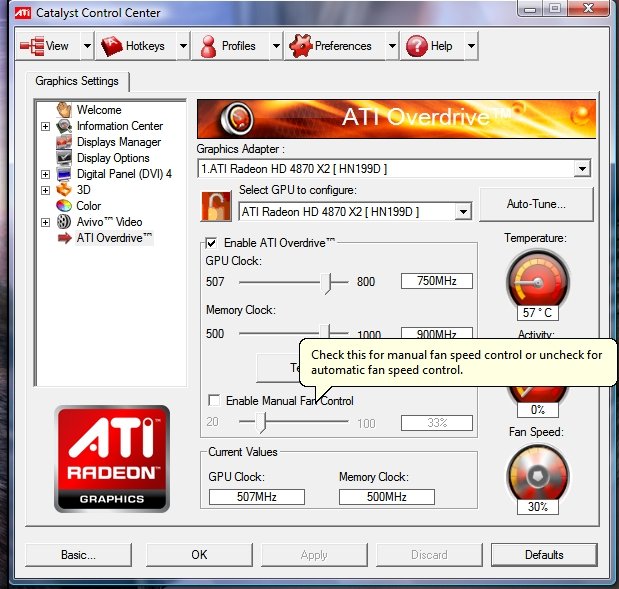This screenshot has width=619, height=589.
Task: Select the Graphics Settings tab
Action: (x=77, y=81)
